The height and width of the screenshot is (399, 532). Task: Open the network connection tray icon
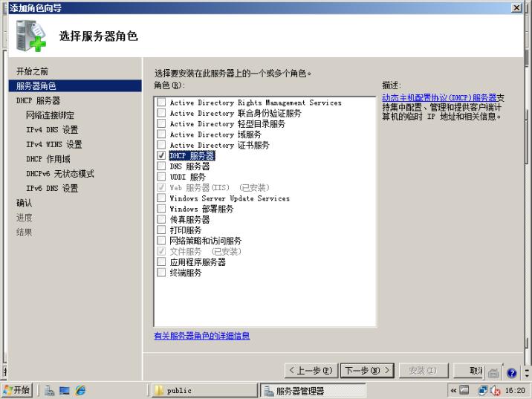(483, 391)
